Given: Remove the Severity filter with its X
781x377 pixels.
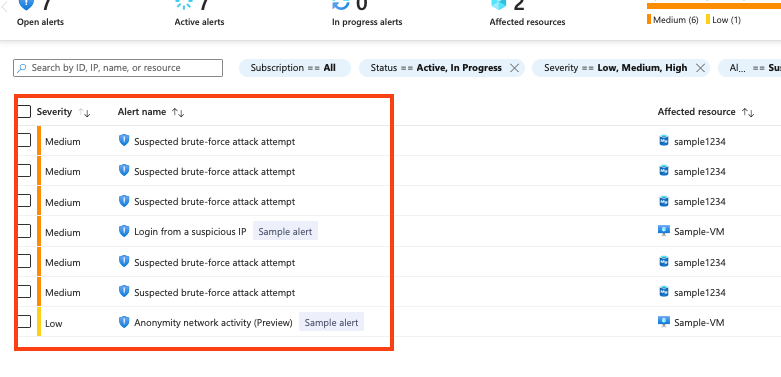Looking at the screenshot, I should (700, 68).
